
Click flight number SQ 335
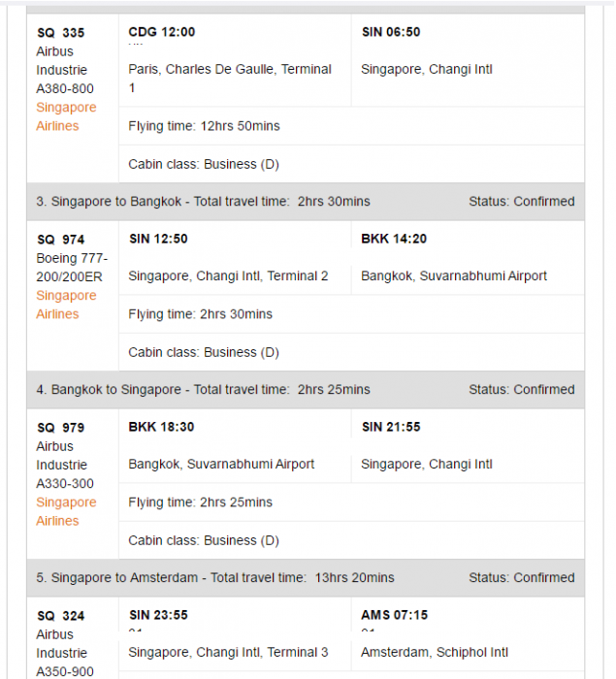point(60,33)
